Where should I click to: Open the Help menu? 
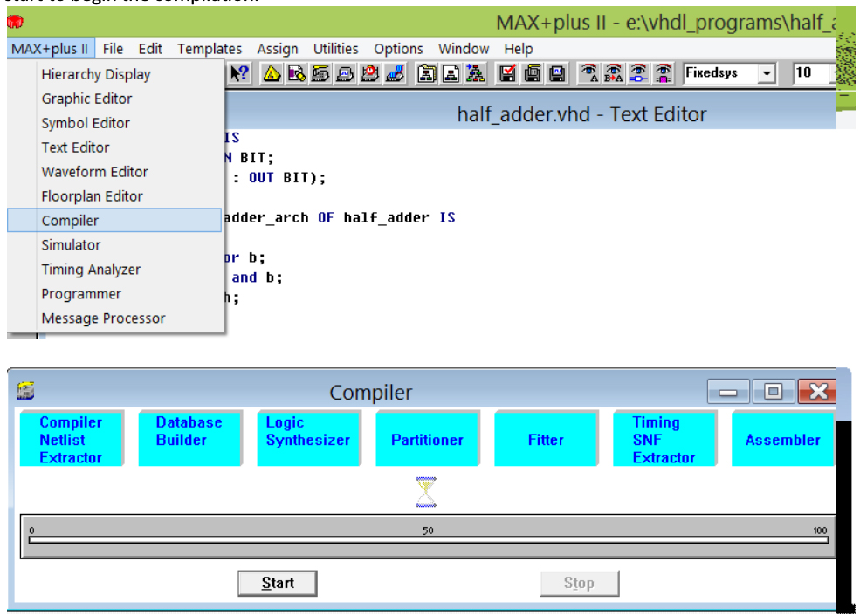click(x=519, y=49)
